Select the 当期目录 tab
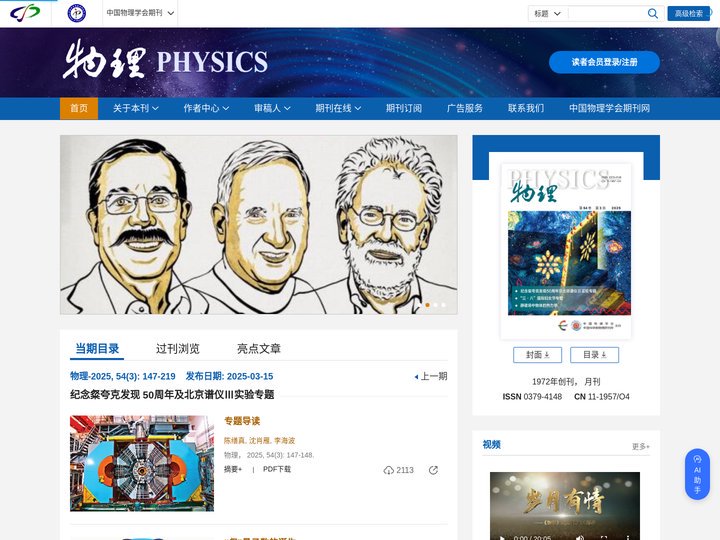Screen dimensions: 720x540 [x=97, y=349]
